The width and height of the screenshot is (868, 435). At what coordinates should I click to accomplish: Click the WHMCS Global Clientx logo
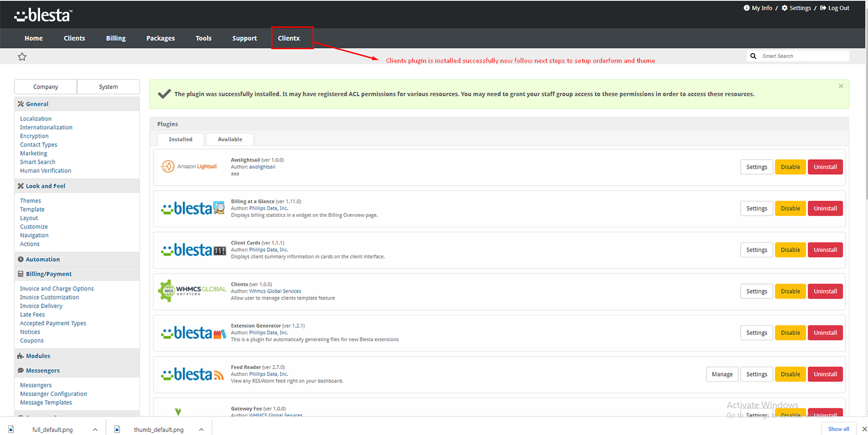(x=192, y=291)
